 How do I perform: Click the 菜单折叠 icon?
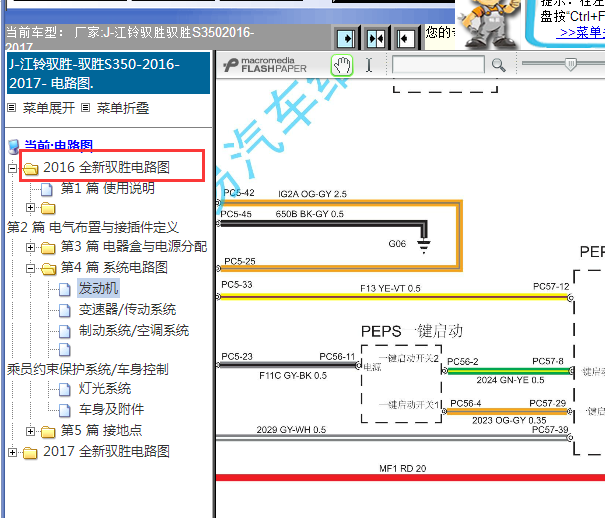click(x=85, y=108)
